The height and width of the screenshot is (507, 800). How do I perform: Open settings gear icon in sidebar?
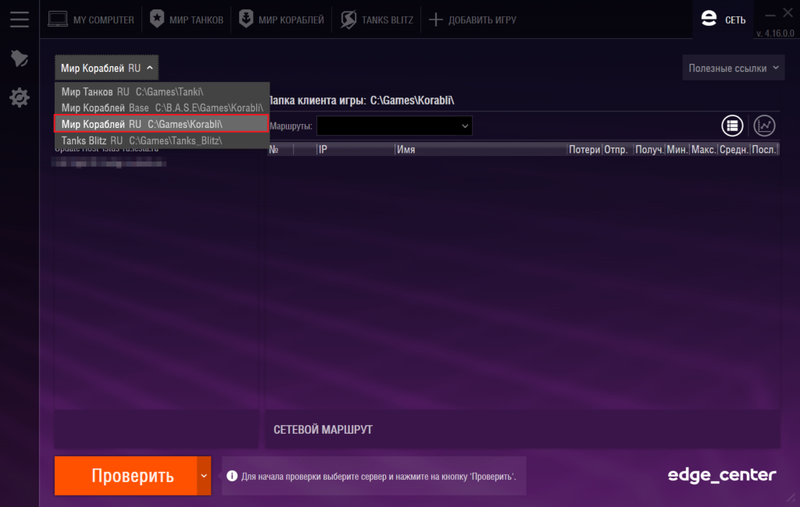[19, 97]
